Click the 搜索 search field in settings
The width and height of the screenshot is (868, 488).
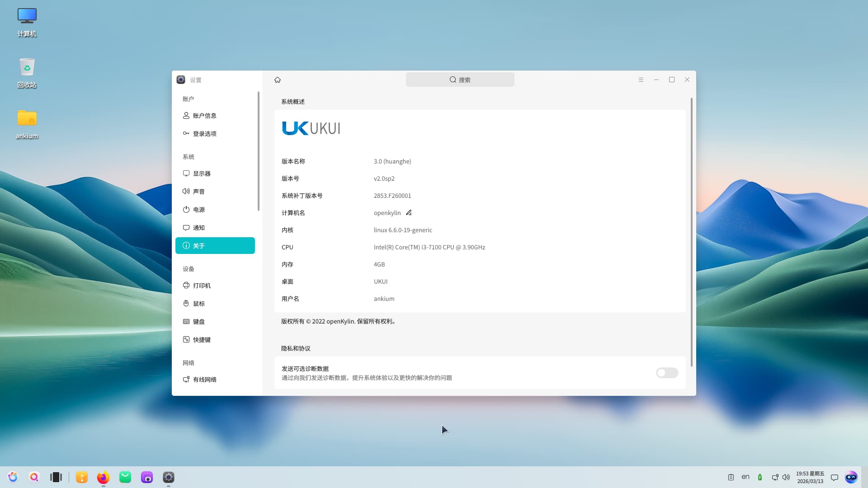[460, 80]
